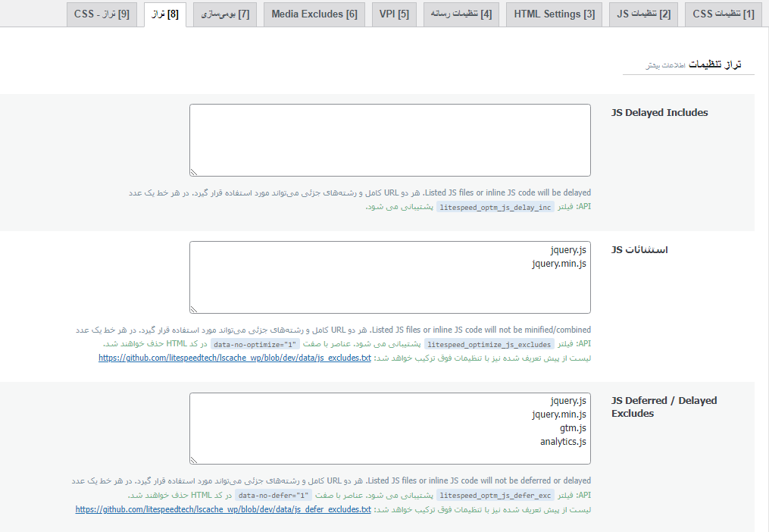Click the JS Deferred Excludes textarea resize handle

pos(193,460)
